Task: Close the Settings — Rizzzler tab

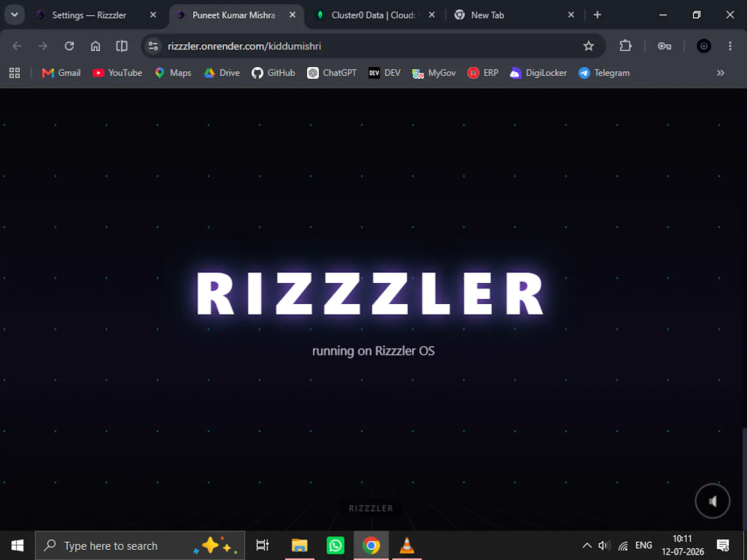Action: click(x=153, y=15)
